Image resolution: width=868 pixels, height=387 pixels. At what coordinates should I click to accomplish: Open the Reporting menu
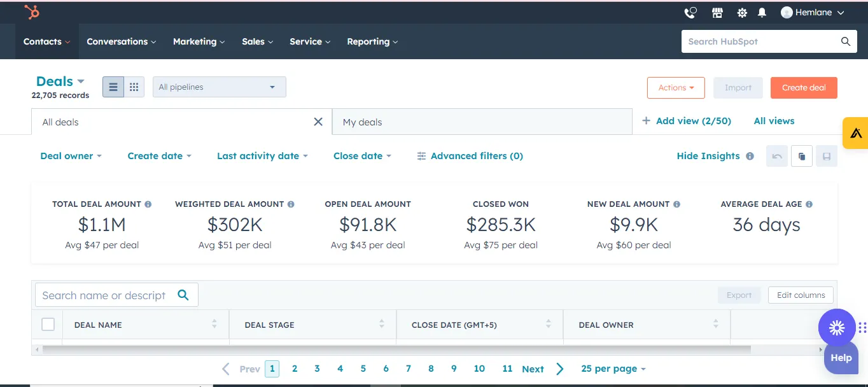coord(372,41)
